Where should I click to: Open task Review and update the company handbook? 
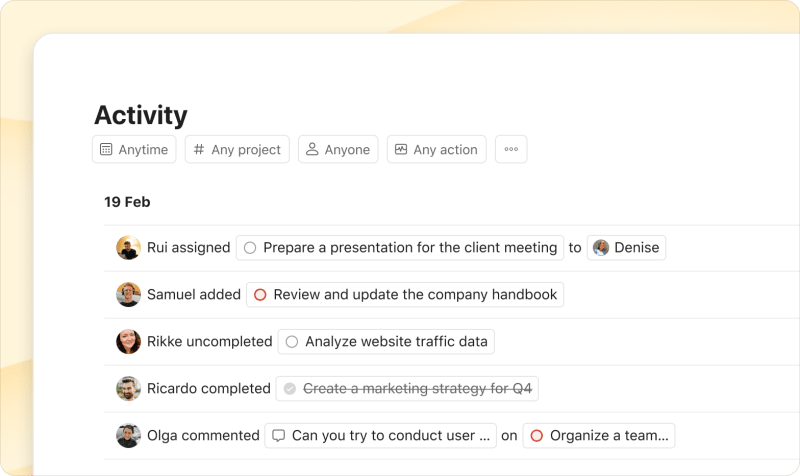tap(405, 294)
